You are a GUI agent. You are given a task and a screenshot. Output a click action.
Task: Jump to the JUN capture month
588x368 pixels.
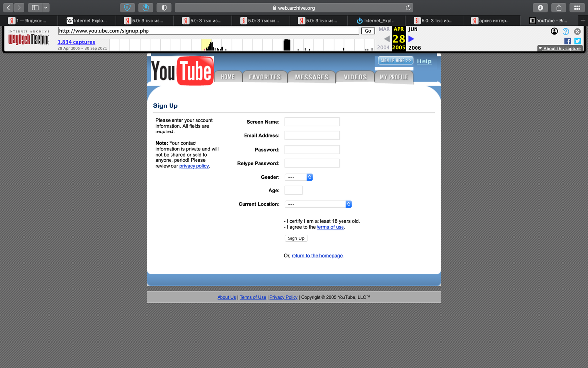coord(413,29)
